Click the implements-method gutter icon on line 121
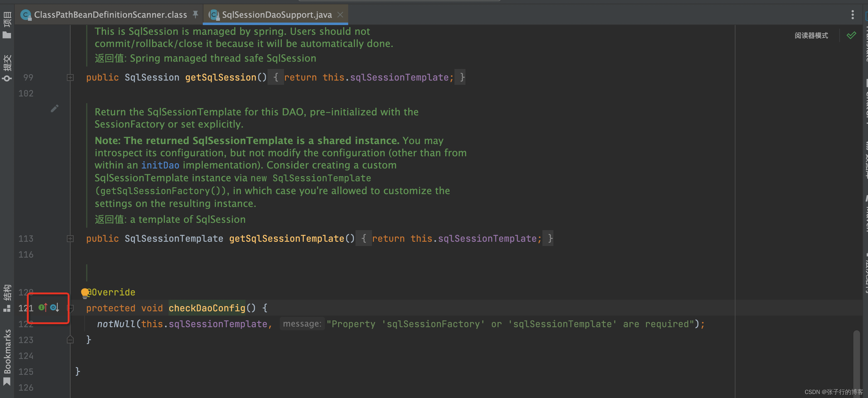 42,307
